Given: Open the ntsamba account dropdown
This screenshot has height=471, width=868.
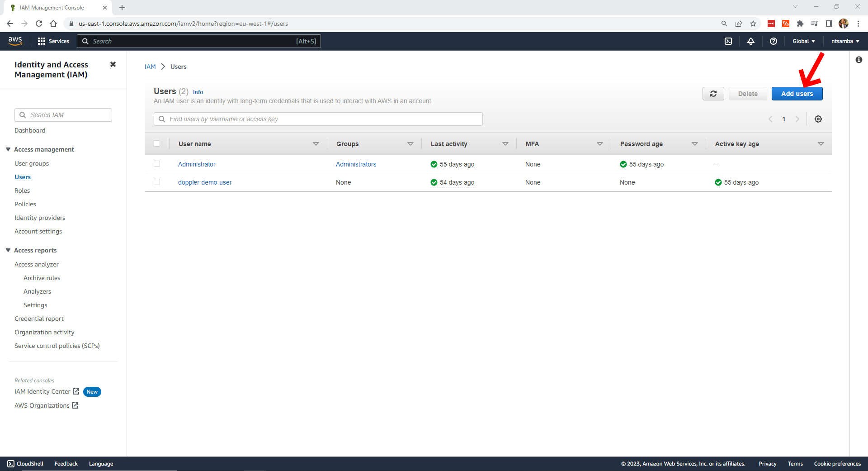Looking at the screenshot, I should click(845, 41).
